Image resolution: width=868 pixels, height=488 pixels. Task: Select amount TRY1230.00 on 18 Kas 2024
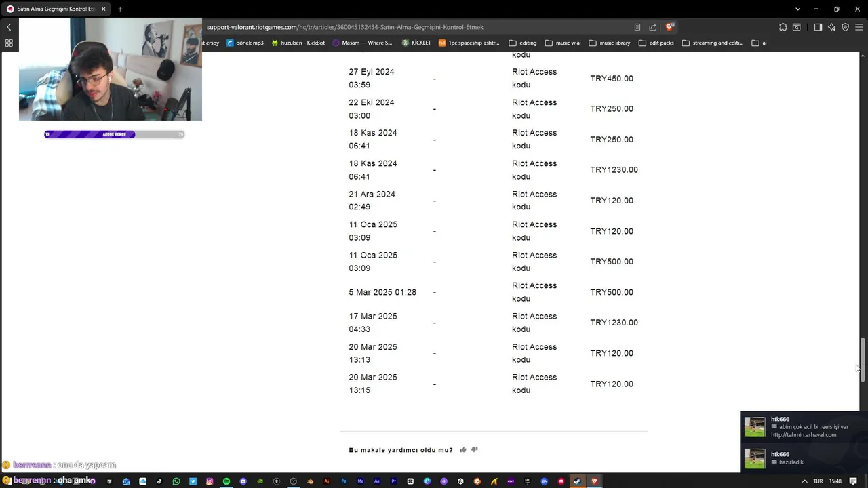[x=614, y=170]
